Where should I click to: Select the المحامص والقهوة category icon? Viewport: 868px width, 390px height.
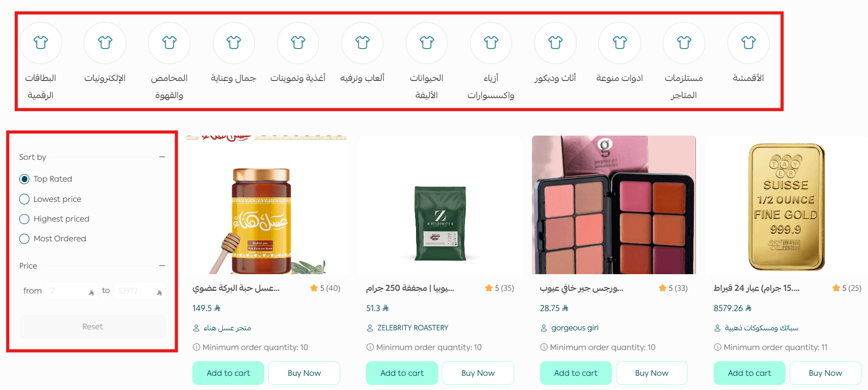[169, 43]
